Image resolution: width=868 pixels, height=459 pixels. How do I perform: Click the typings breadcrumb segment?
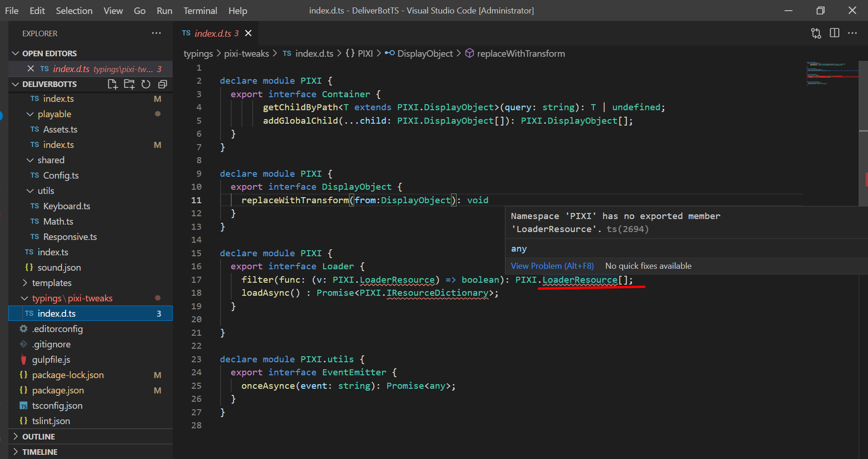tap(198, 53)
